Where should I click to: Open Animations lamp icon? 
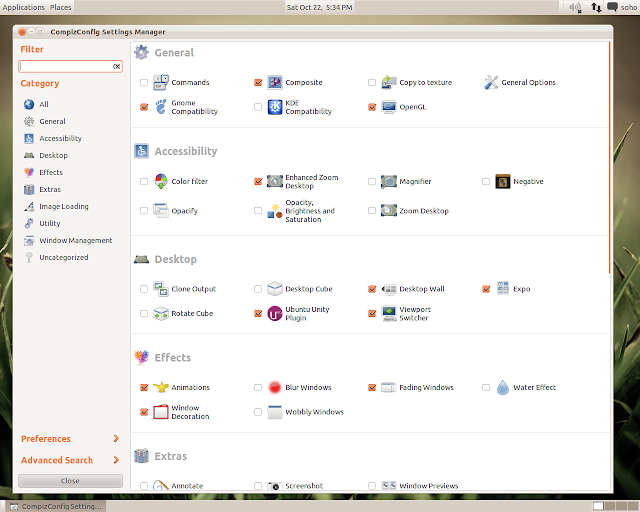(x=161, y=387)
